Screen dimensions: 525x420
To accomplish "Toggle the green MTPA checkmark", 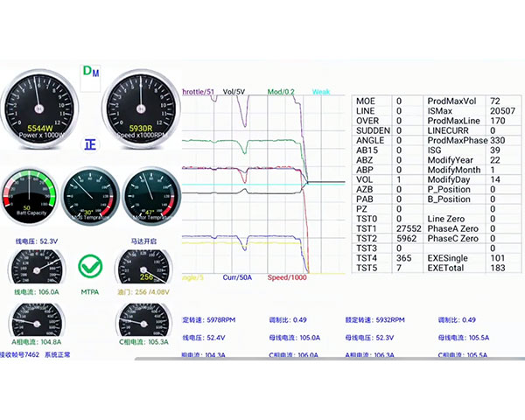I will click(89, 263).
